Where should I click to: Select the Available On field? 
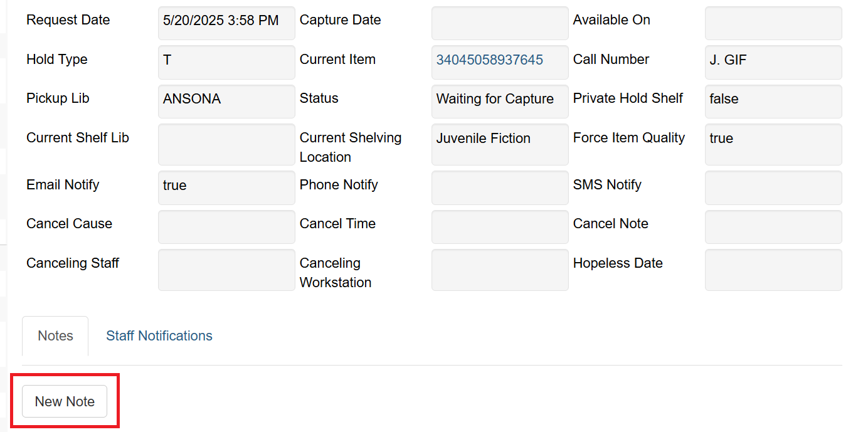(x=773, y=23)
